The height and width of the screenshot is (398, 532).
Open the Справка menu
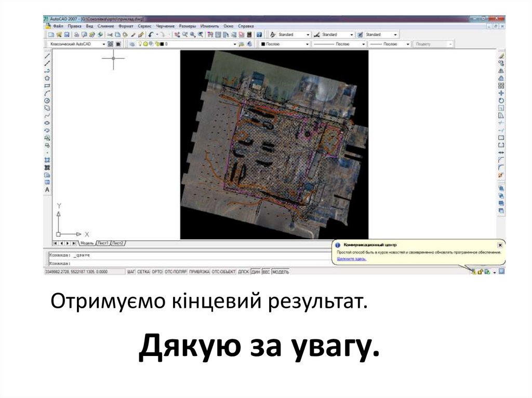[246, 26]
